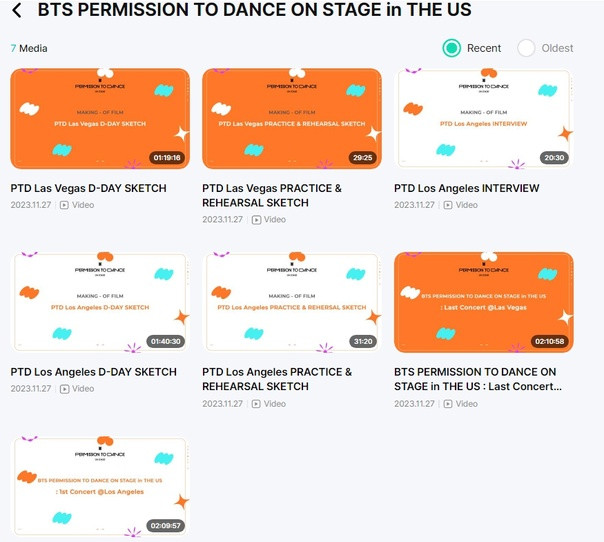Viewport: 604px width, 542px height.
Task: Click the video icon under PTD Los Angeles INTERVIEW
Action: click(x=448, y=205)
